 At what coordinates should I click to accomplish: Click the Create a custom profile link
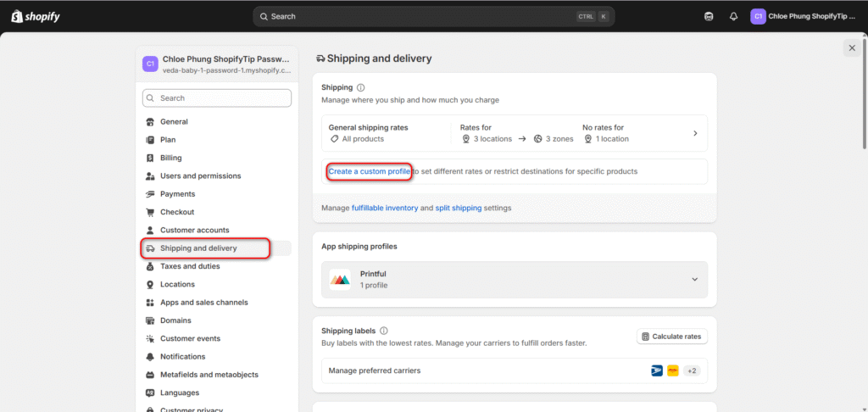click(x=370, y=171)
